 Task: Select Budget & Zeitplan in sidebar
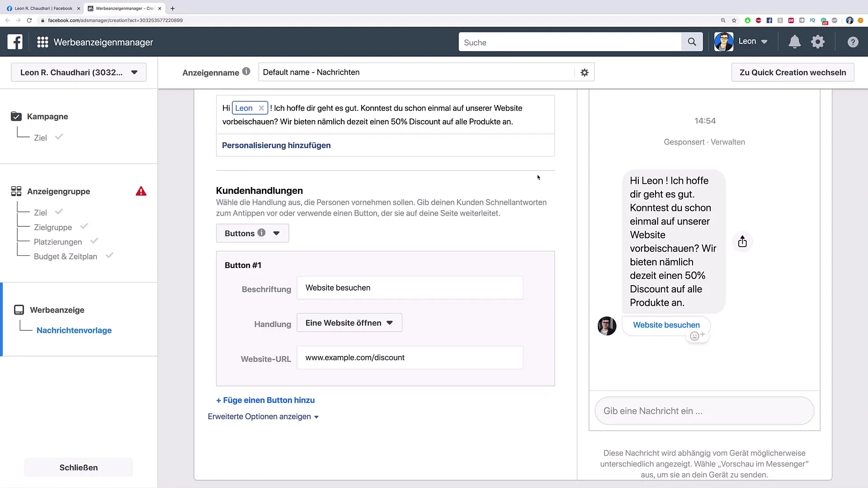click(x=66, y=256)
